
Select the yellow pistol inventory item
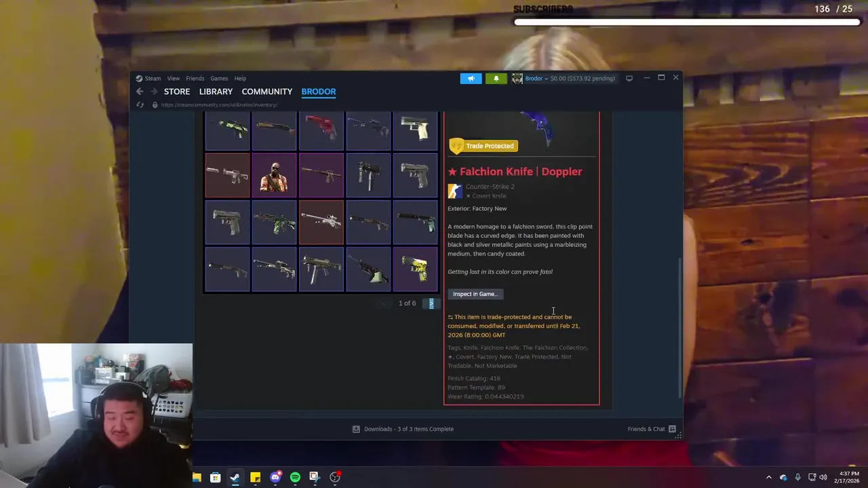coord(415,270)
